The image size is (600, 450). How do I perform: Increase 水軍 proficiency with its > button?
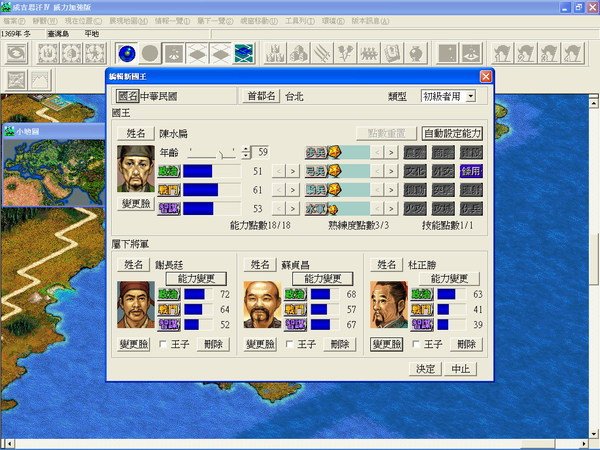[391, 209]
